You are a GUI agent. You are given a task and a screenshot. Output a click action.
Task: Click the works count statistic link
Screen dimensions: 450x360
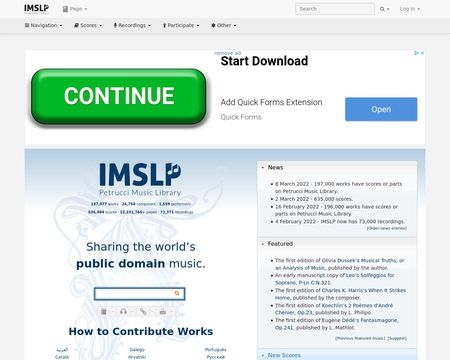(x=105, y=204)
